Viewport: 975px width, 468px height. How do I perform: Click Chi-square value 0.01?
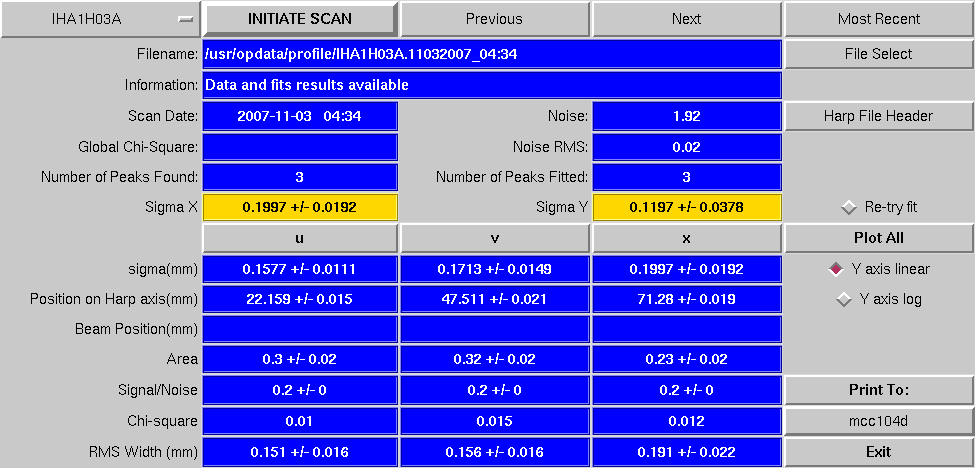pos(300,421)
